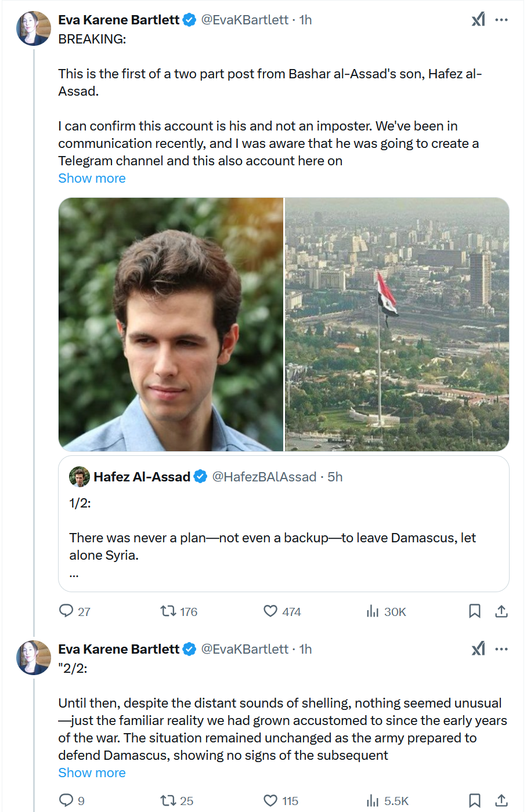Open more options menu on second post
Viewport: 527px width, 812px height.
(501, 649)
